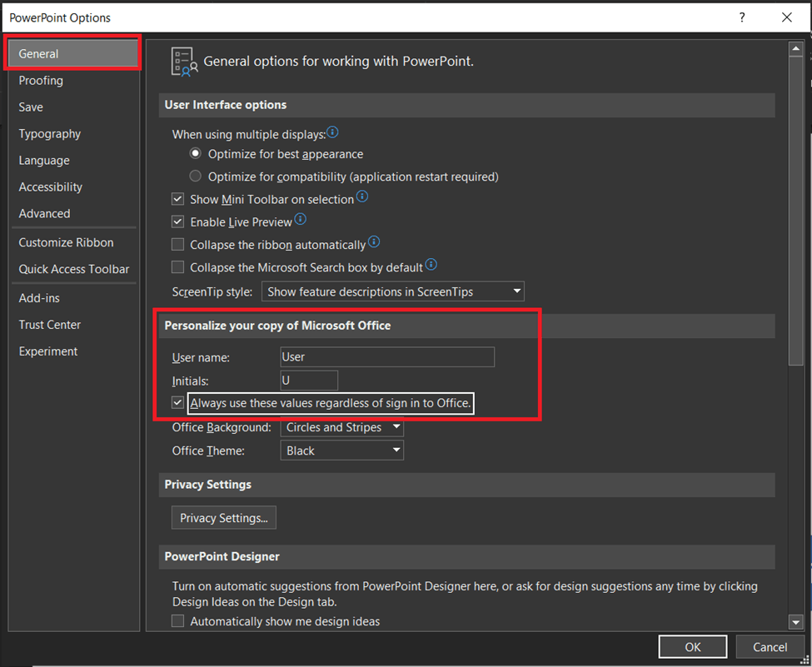The image size is (812, 667).
Task: Open Quick Access Toolbar settings
Action: tap(73, 269)
